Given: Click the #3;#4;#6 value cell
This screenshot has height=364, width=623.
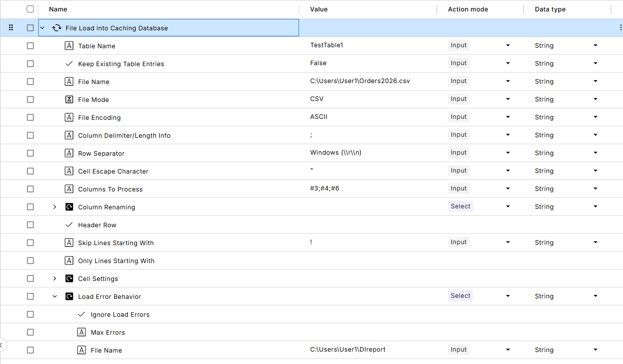Looking at the screenshot, I should pos(324,188).
